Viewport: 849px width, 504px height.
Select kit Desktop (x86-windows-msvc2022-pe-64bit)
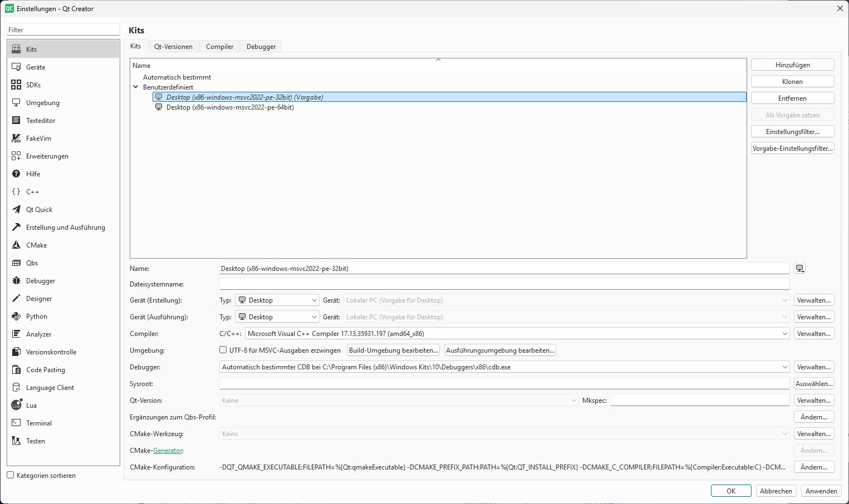coord(230,107)
